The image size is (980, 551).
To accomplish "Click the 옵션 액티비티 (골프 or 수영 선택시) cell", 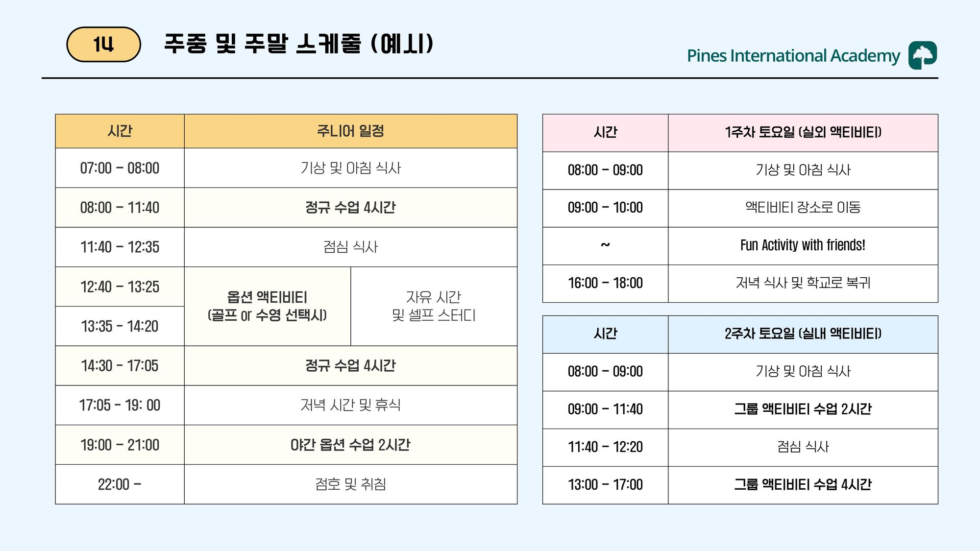I will pos(268,306).
